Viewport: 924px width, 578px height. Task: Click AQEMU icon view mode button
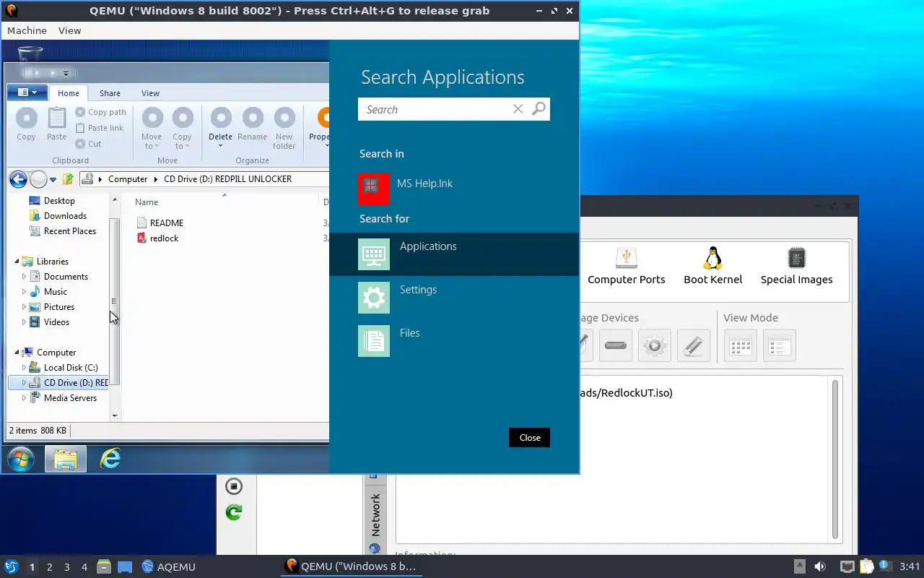pos(741,345)
